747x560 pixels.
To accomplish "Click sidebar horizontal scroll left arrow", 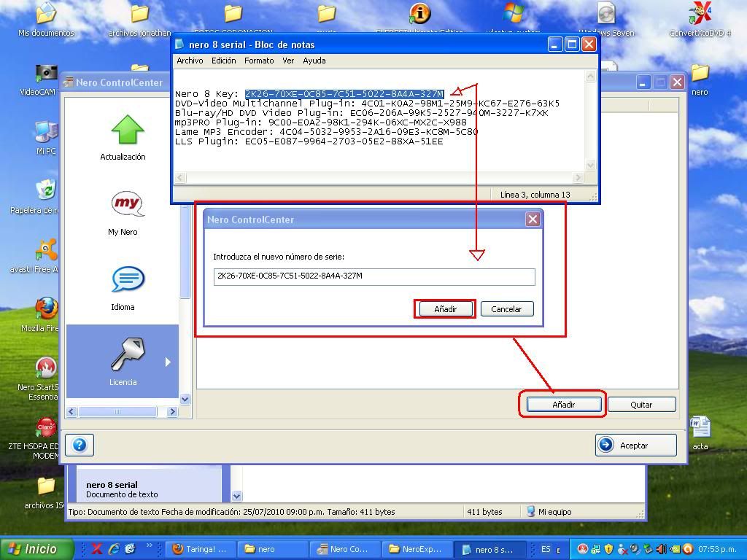I will pos(72,411).
